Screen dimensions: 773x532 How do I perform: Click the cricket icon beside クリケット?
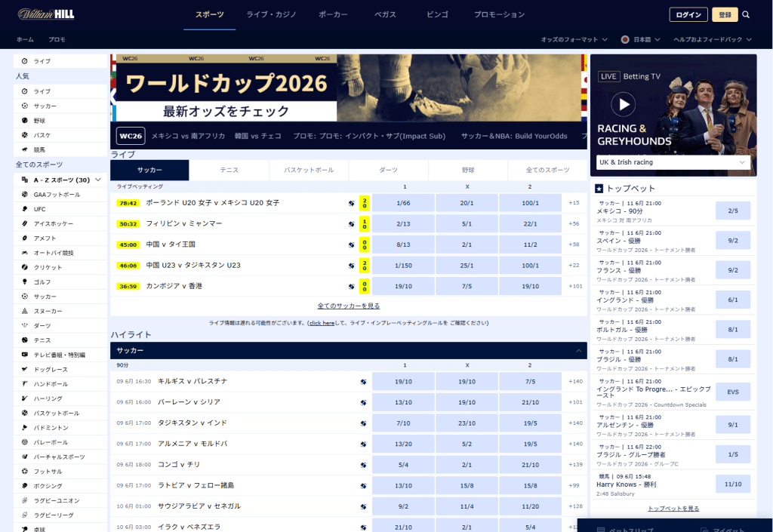point(25,267)
